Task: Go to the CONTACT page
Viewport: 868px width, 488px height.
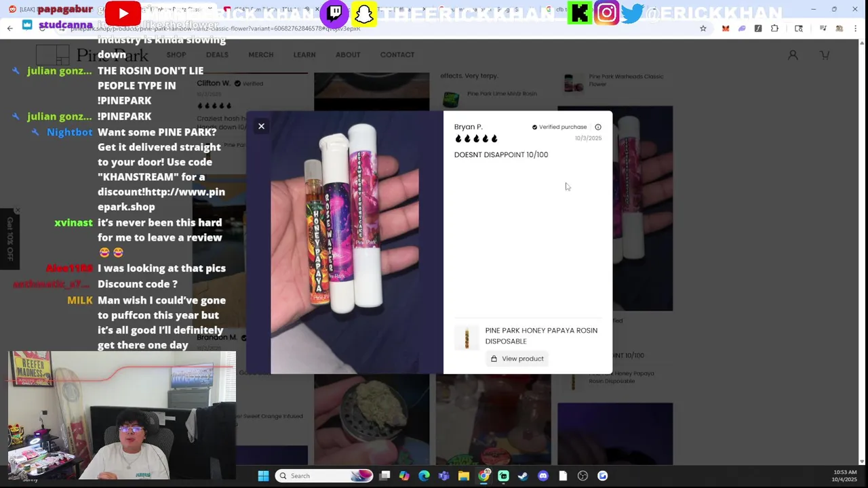Action: point(397,54)
